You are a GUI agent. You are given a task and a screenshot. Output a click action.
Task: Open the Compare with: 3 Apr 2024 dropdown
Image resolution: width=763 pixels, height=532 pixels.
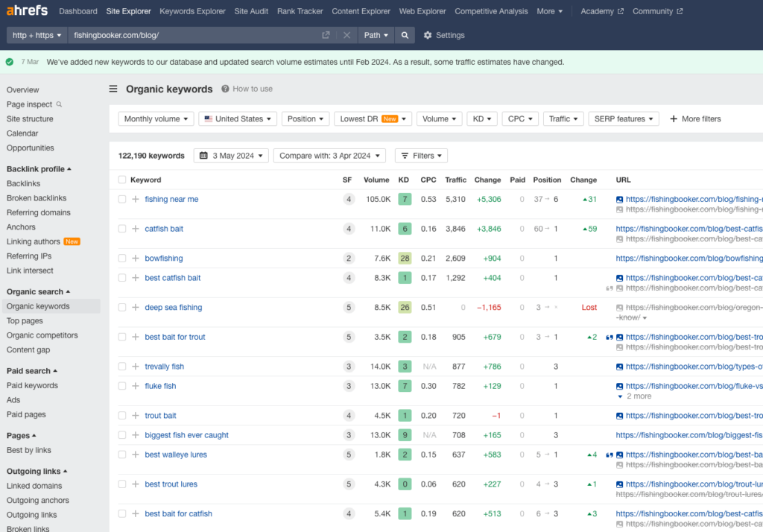pos(329,155)
